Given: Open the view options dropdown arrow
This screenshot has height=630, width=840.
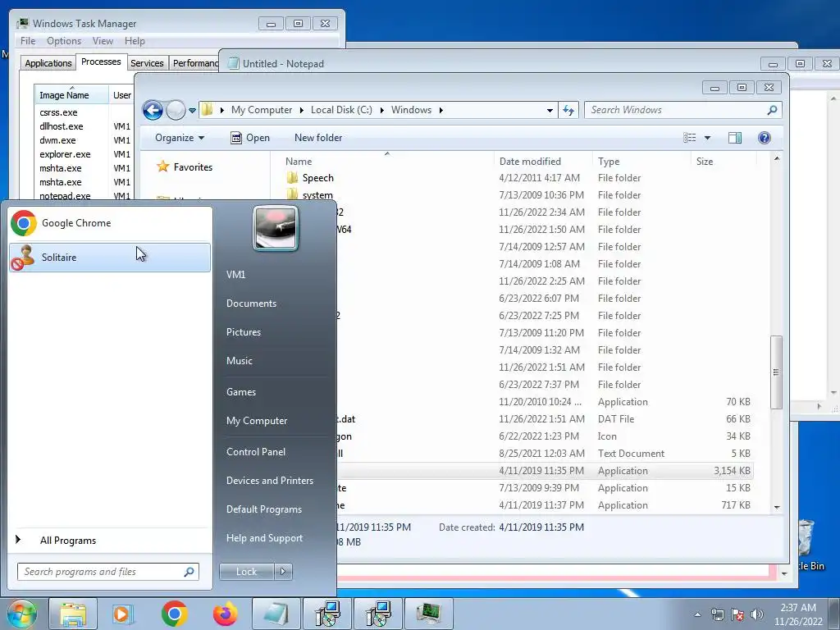Looking at the screenshot, I should tap(707, 138).
